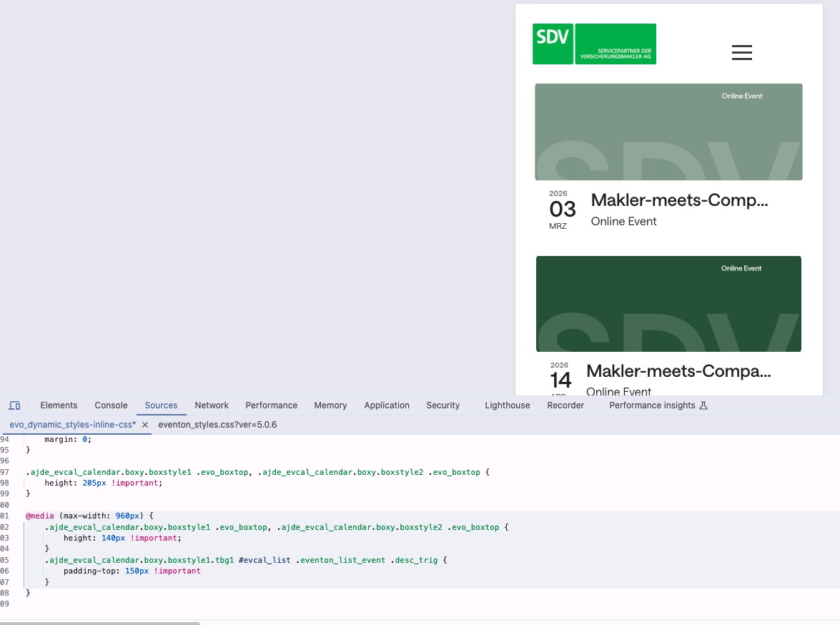
Task: Select the Network tab in DevTools
Action: (212, 405)
